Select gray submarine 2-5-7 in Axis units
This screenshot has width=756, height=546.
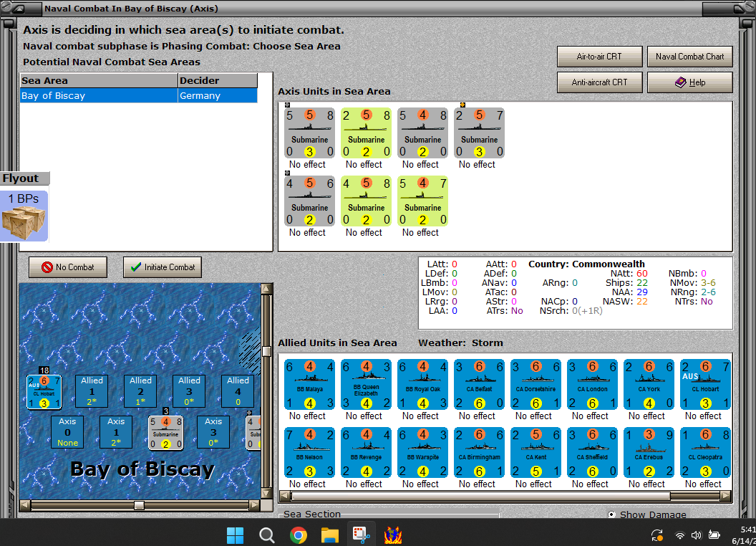coord(479,133)
